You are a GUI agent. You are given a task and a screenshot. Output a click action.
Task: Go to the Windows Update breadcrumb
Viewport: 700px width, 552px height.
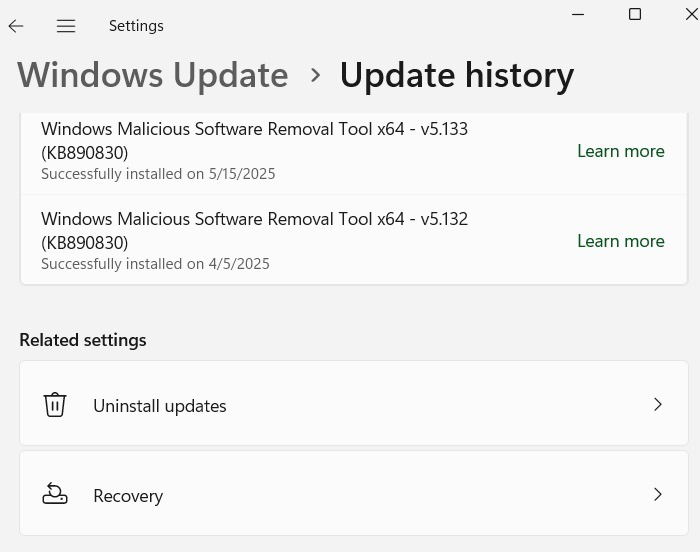point(153,75)
